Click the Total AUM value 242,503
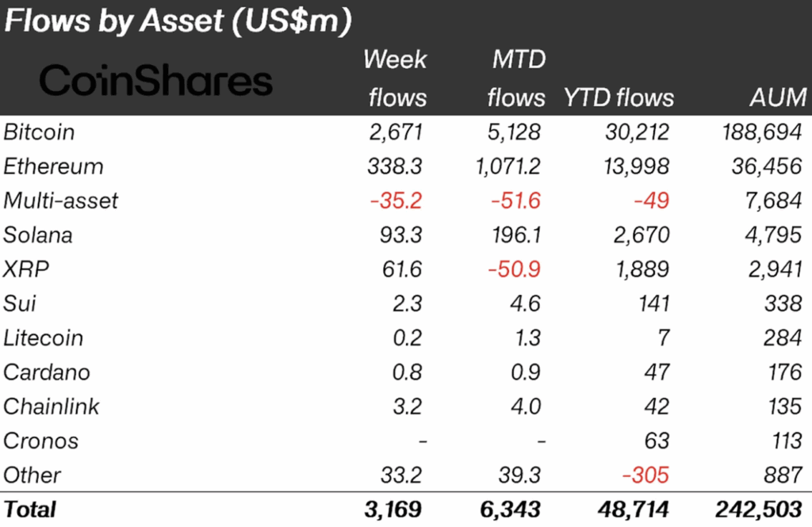This screenshot has width=812, height=527. (758, 509)
